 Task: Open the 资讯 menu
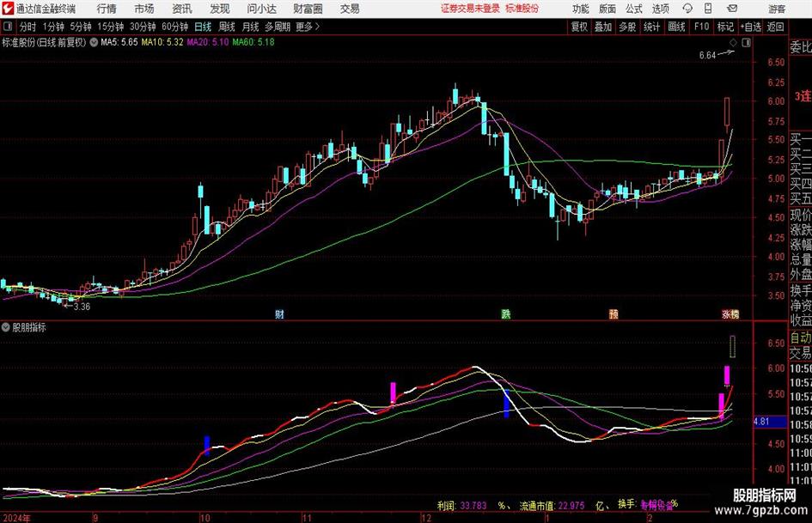click(x=182, y=9)
